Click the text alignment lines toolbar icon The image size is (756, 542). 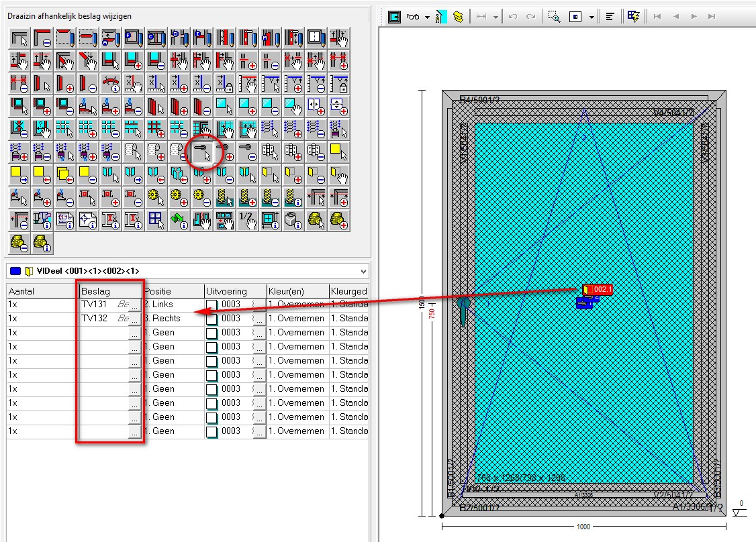tap(610, 17)
